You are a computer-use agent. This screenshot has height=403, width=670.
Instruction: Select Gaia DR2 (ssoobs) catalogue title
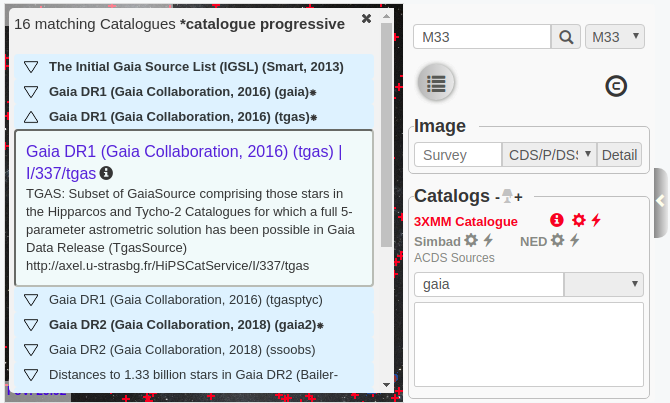tap(182, 350)
